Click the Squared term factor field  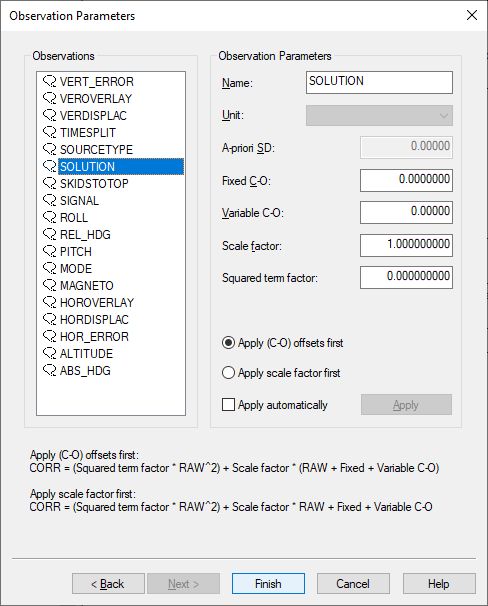tap(406, 277)
